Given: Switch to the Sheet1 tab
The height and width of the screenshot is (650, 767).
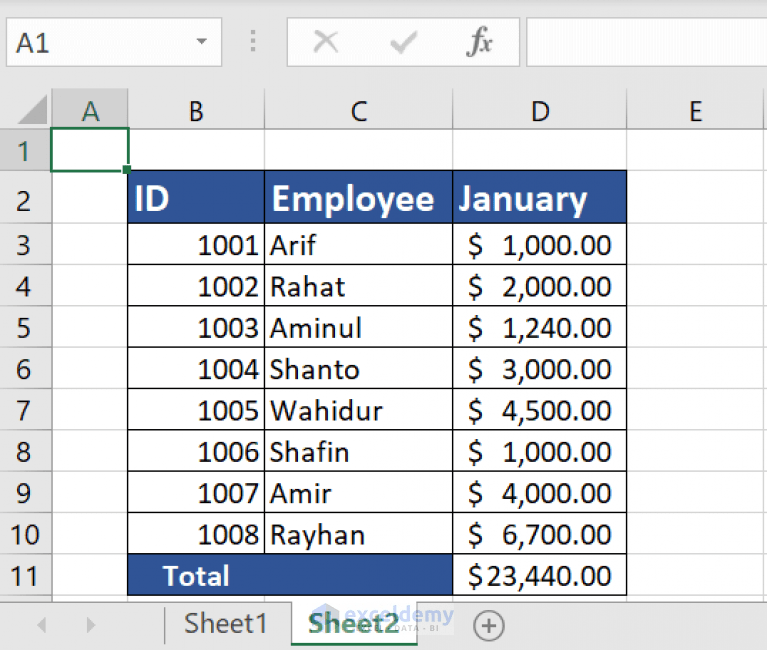Looking at the screenshot, I should point(226,624).
